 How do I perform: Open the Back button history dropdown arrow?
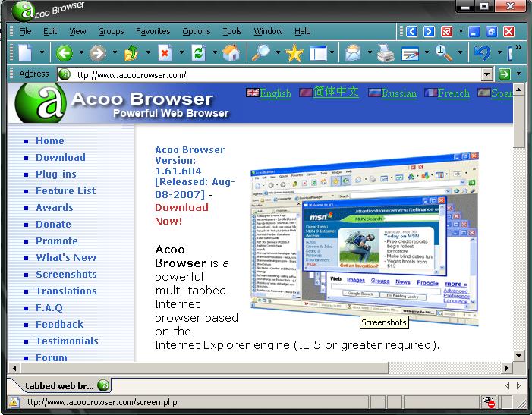coord(81,53)
